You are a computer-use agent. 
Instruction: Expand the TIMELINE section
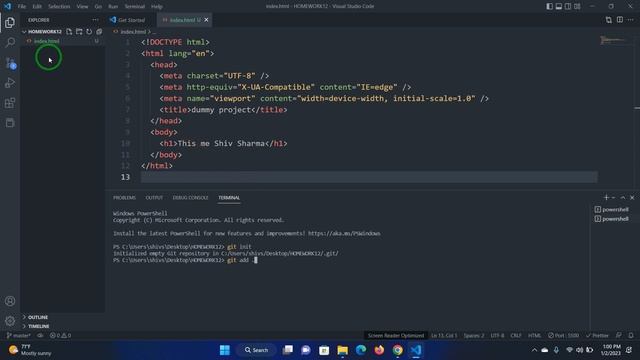point(38,326)
